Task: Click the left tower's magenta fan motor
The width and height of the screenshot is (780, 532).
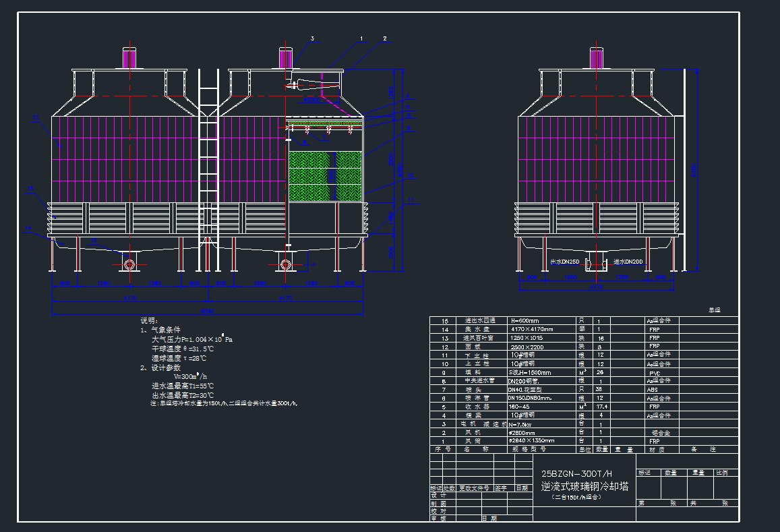Action: (x=129, y=58)
